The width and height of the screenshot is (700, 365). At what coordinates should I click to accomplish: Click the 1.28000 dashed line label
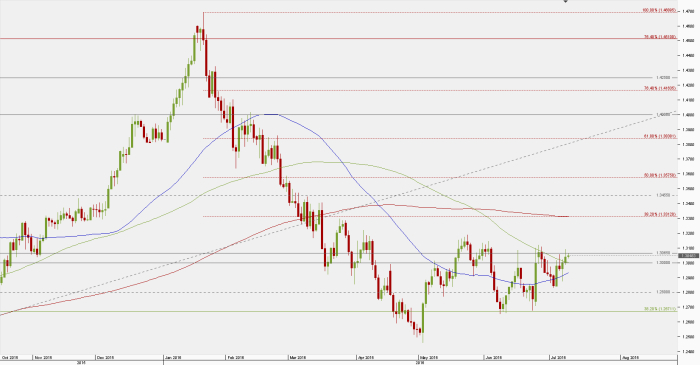[663, 292]
